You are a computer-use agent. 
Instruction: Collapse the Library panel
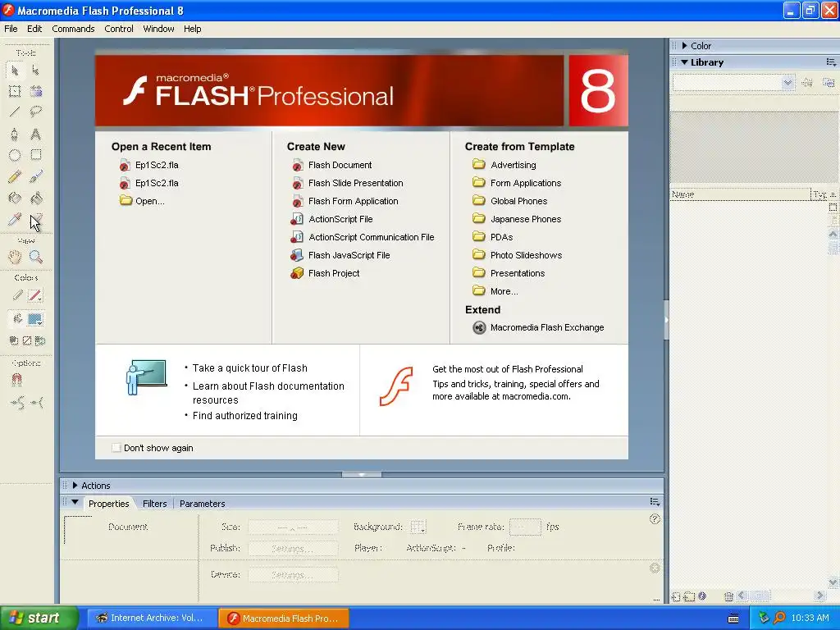pos(685,62)
